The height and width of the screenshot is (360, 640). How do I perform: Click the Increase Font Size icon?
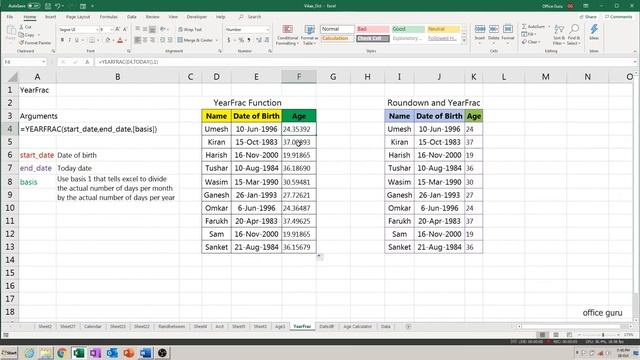pyautogui.click(x=118, y=29)
